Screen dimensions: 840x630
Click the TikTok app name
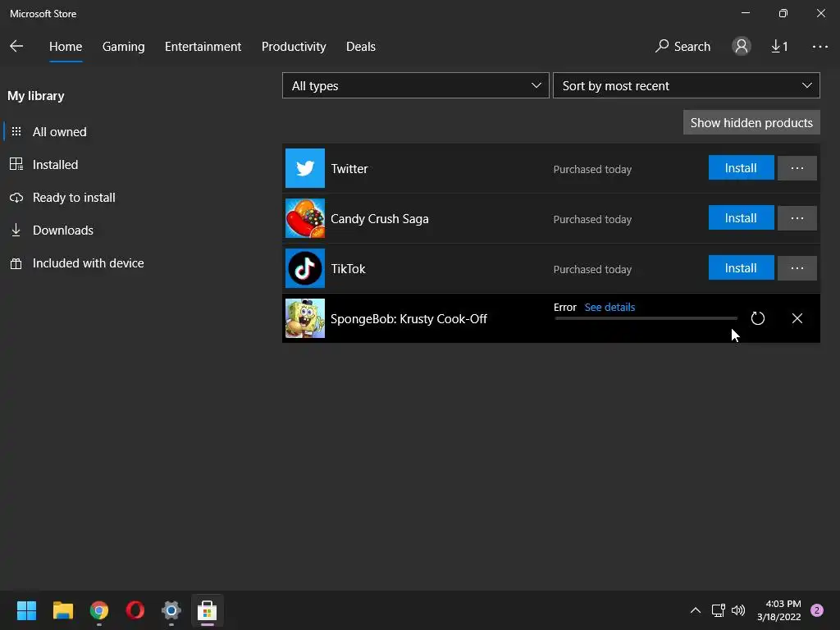(x=348, y=269)
